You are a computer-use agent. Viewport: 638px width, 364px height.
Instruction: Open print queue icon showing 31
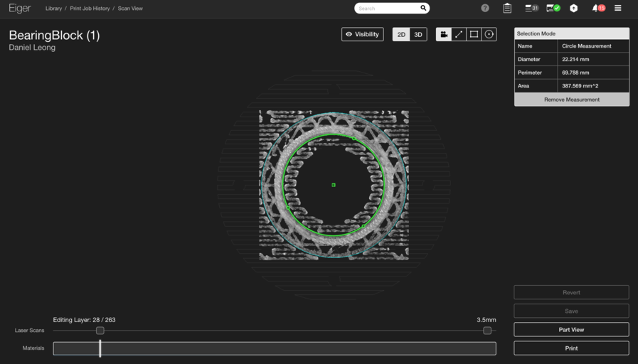[531, 9]
